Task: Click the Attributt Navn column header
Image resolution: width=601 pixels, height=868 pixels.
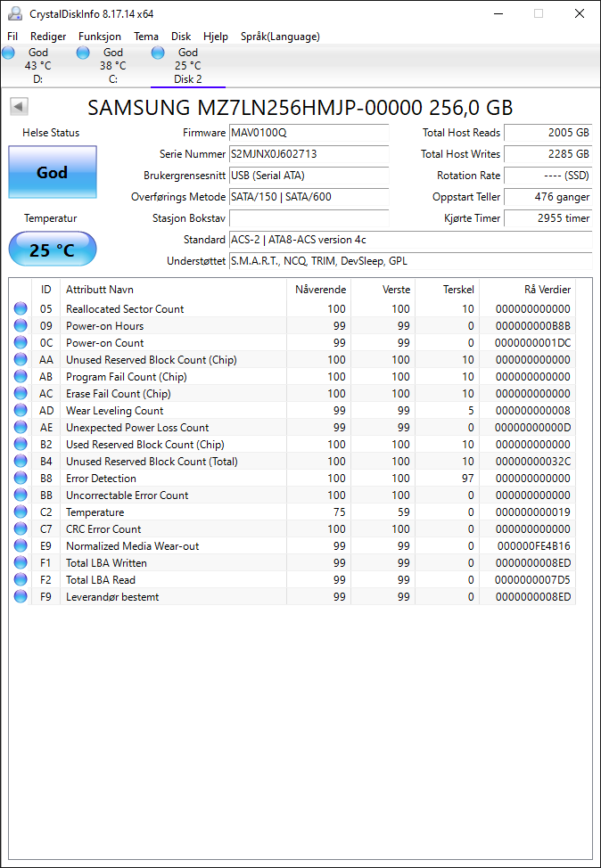Action: pyautogui.click(x=173, y=290)
